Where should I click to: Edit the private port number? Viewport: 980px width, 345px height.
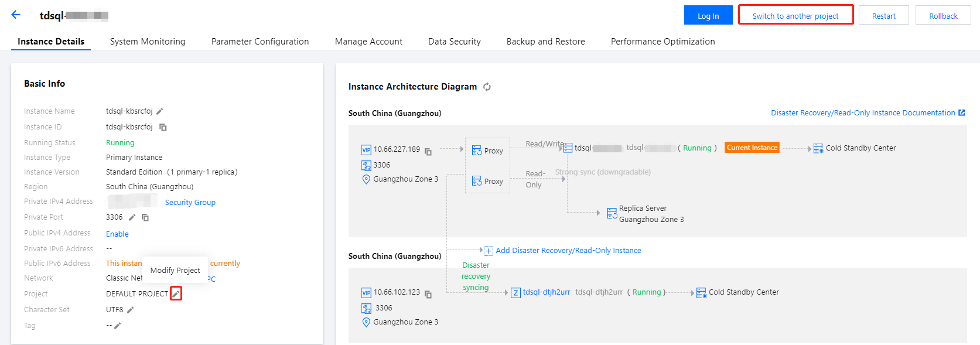coord(132,217)
